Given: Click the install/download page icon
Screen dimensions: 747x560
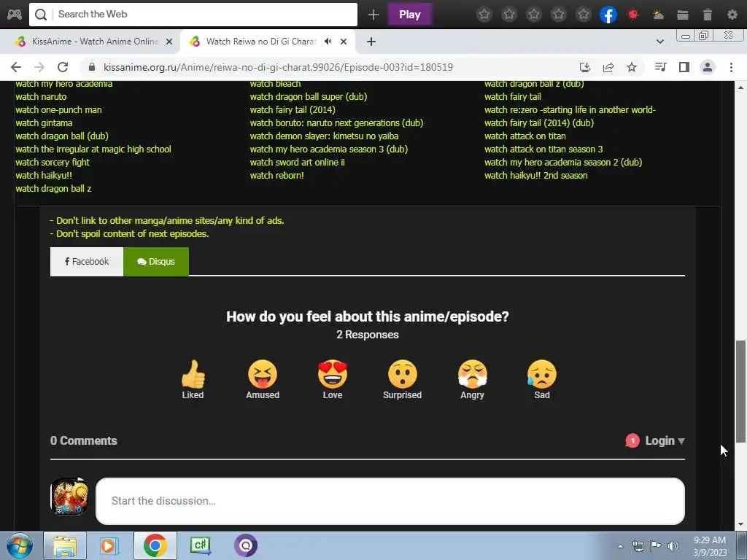Looking at the screenshot, I should click(x=585, y=67).
